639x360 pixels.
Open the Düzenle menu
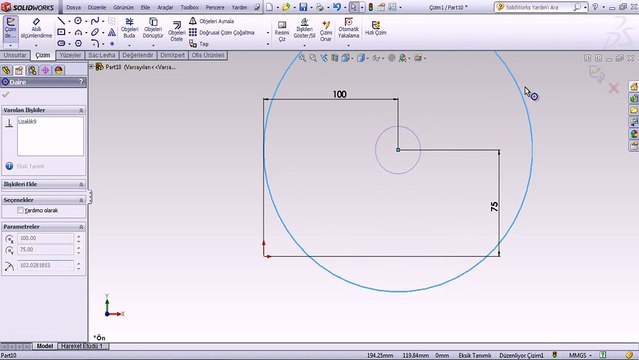(97, 7)
